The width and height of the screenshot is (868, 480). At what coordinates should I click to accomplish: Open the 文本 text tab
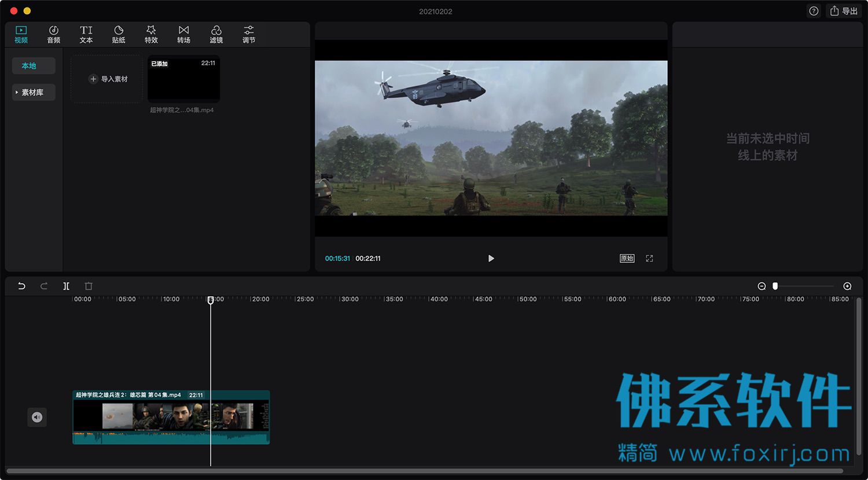[86, 35]
